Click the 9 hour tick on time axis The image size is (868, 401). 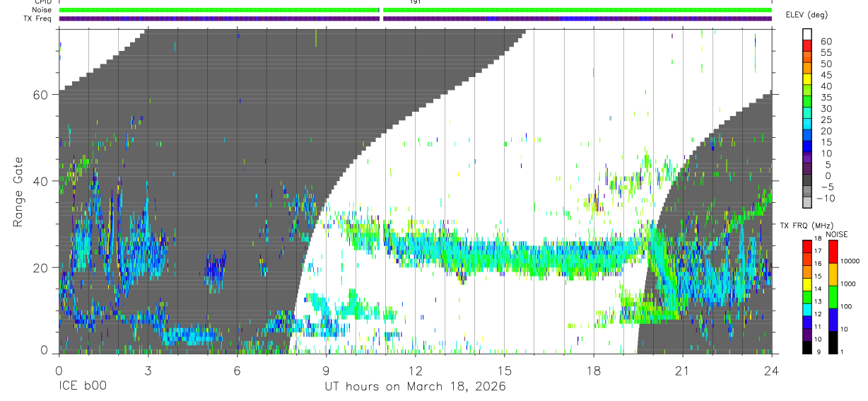326,370
